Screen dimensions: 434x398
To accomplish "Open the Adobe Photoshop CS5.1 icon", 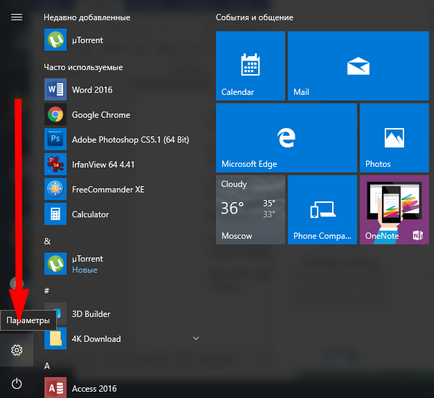I will tap(55, 139).
